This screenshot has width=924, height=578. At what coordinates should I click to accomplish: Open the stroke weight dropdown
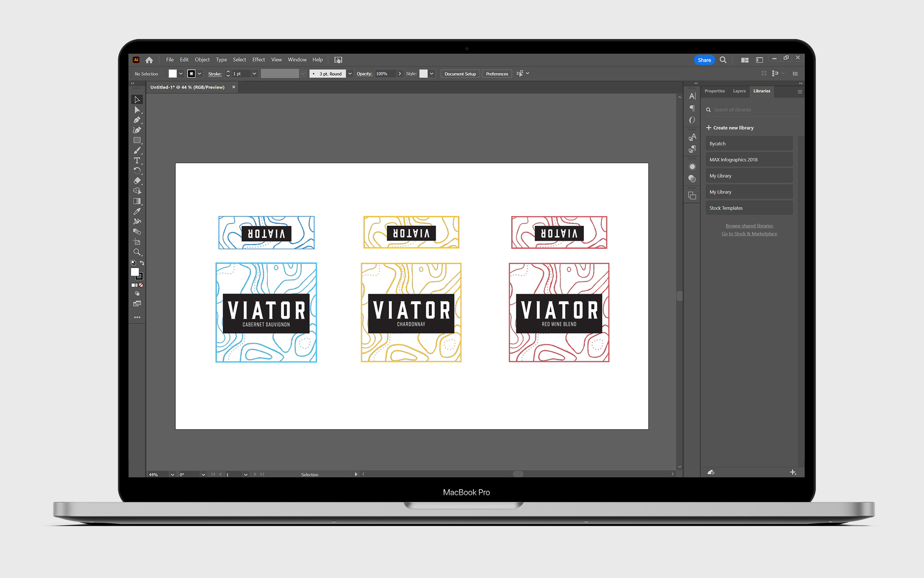tap(254, 74)
